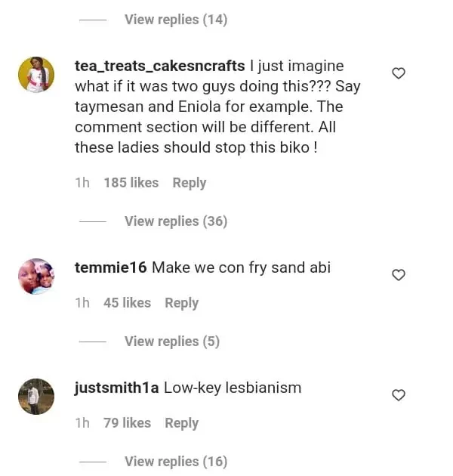Click the "Low-key lesbianism" comment text
453x476 pixels.
pos(233,388)
